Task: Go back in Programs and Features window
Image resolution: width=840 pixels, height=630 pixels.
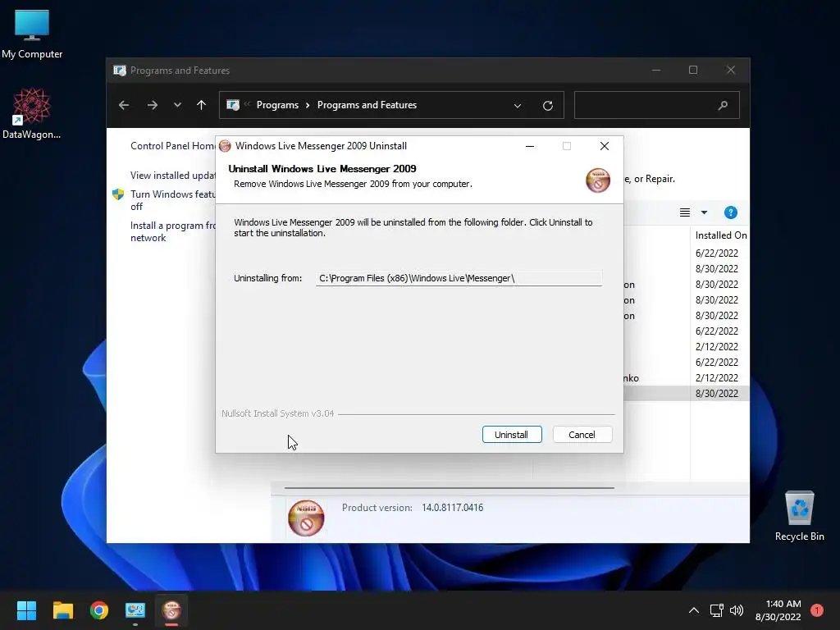Action: coord(124,105)
